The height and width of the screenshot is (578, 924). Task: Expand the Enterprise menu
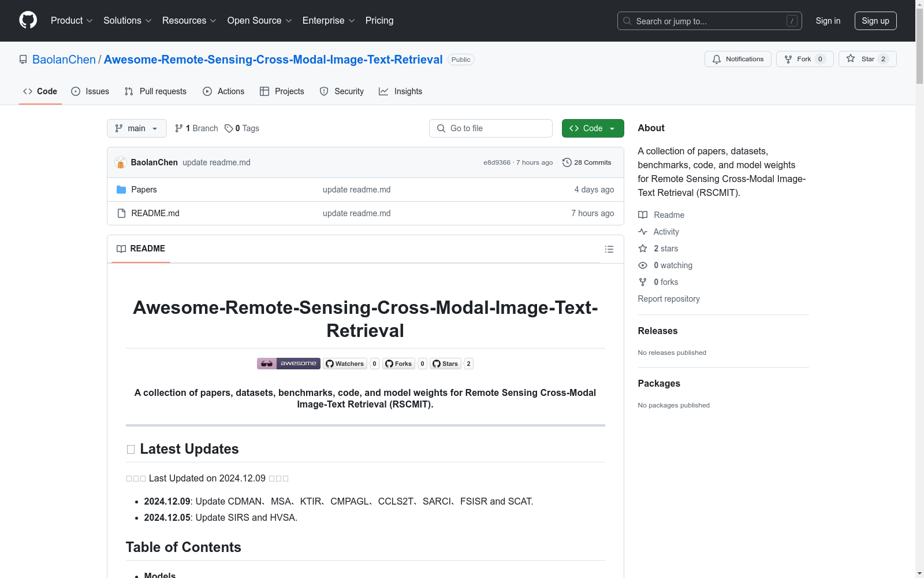coord(329,21)
